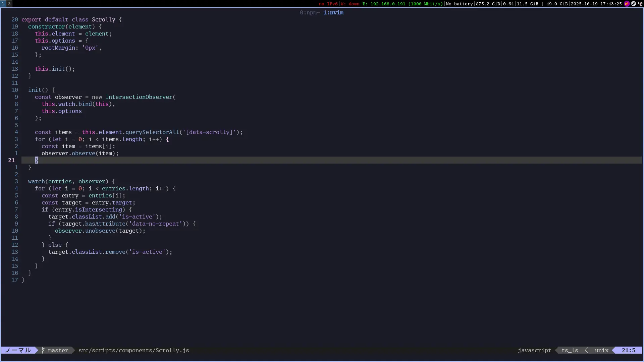Click the date and time in top bar

click(x=596, y=4)
